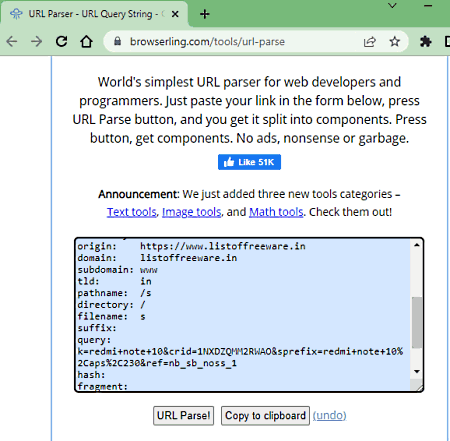The image size is (450, 441).
Task: View site info via padlock icon
Action: 117,41
